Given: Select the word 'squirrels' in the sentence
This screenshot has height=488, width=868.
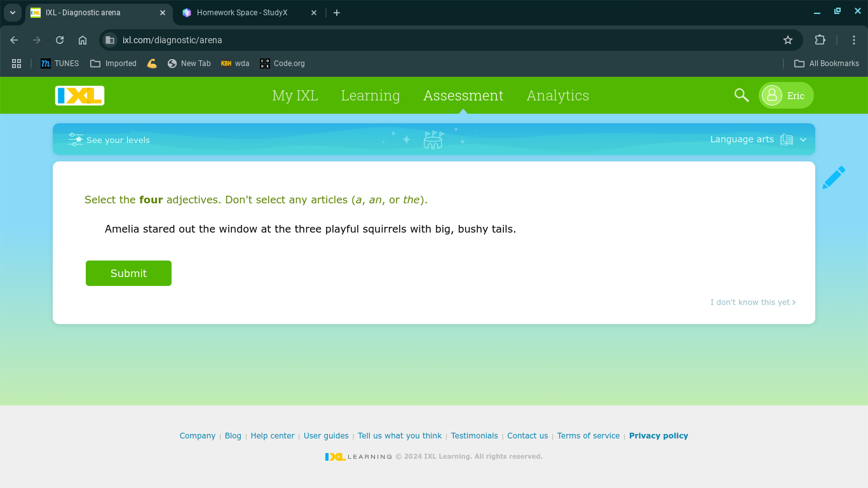Looking at the screenshot, I should (x=384, y=229).
